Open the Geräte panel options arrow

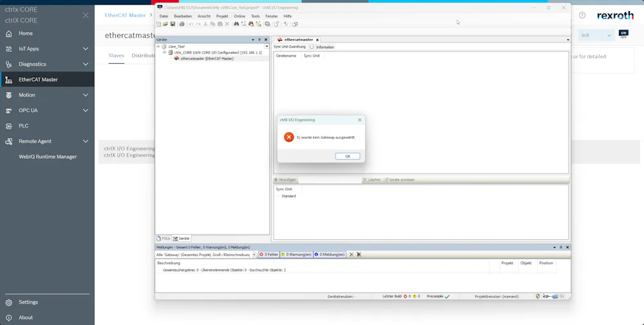tap(253, 39)
